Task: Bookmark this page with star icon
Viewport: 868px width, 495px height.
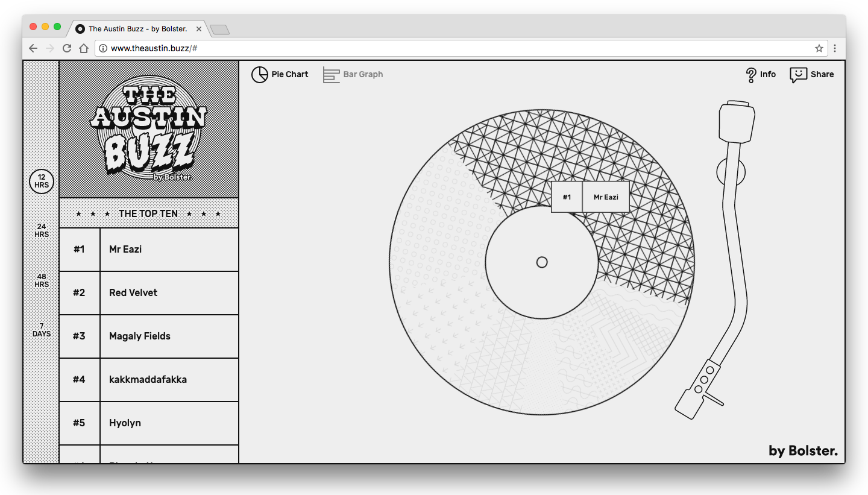Action: tap(819, 48)
